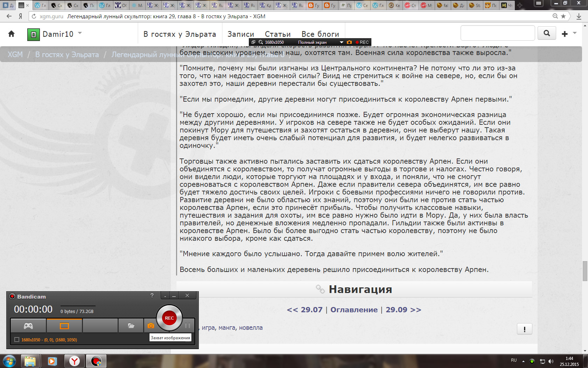The width and height of the screenshot is (588, 368).
Task: Go to previous chapter "<< 29.07"
Action: [x=304, y=310]
